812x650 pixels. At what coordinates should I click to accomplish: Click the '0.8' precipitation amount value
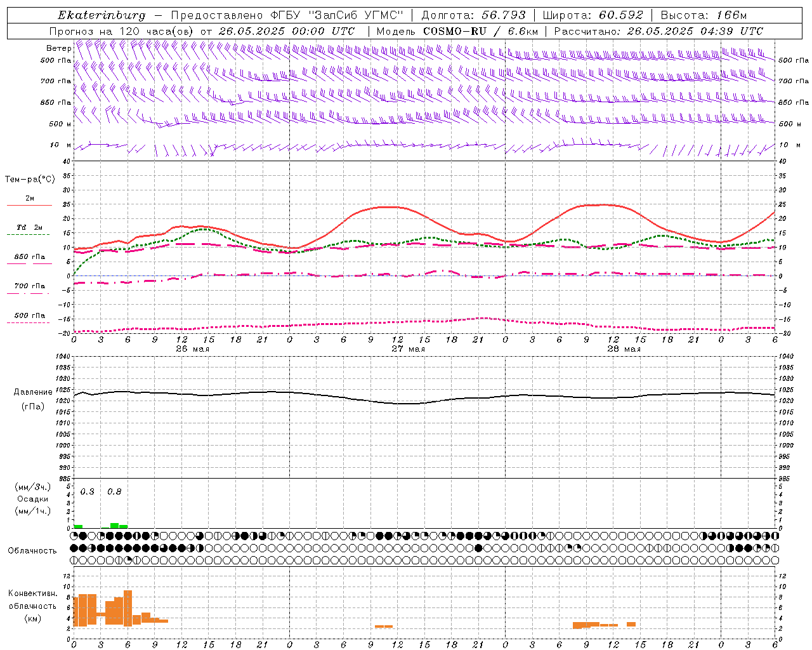(114, 492)
